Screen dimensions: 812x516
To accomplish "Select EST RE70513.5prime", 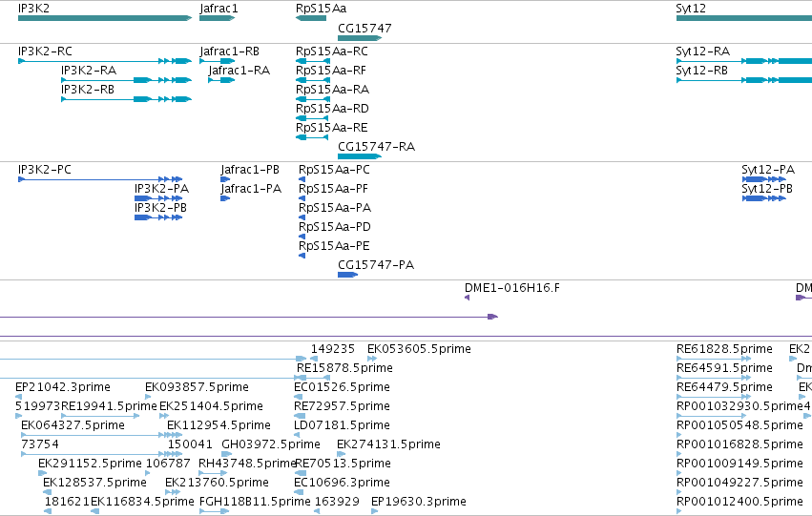I will 301,473.
